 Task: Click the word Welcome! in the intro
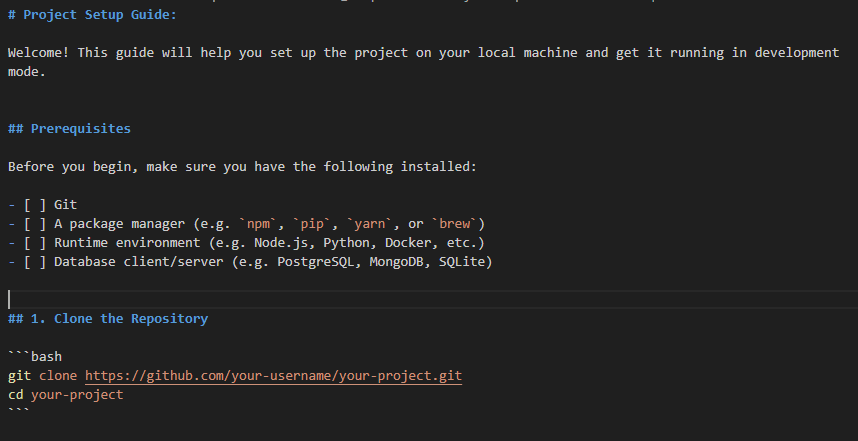point(38,53)
